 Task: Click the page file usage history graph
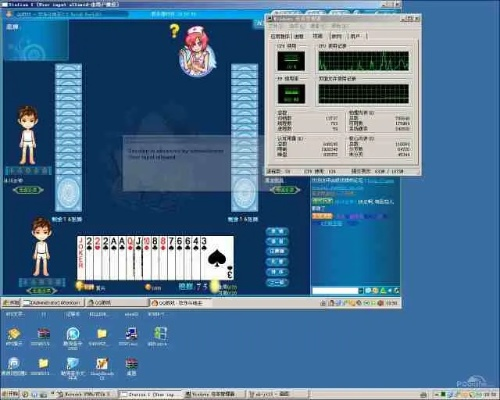(363, 93)
